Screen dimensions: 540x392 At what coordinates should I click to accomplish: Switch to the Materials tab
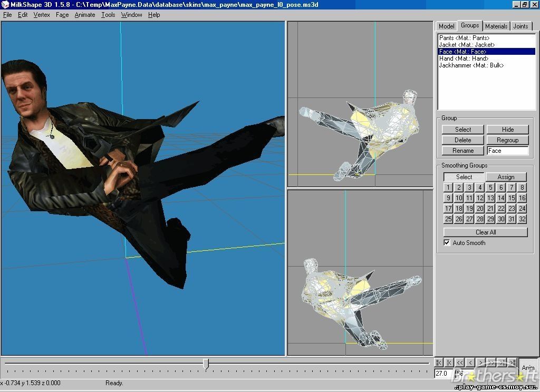pos(496,26)
